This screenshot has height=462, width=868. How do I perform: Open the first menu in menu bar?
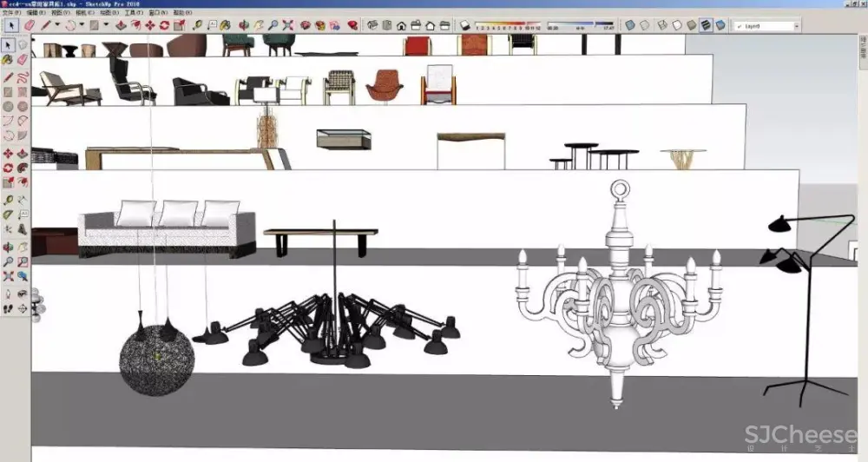pyautogui.click(x=10, y=14)
